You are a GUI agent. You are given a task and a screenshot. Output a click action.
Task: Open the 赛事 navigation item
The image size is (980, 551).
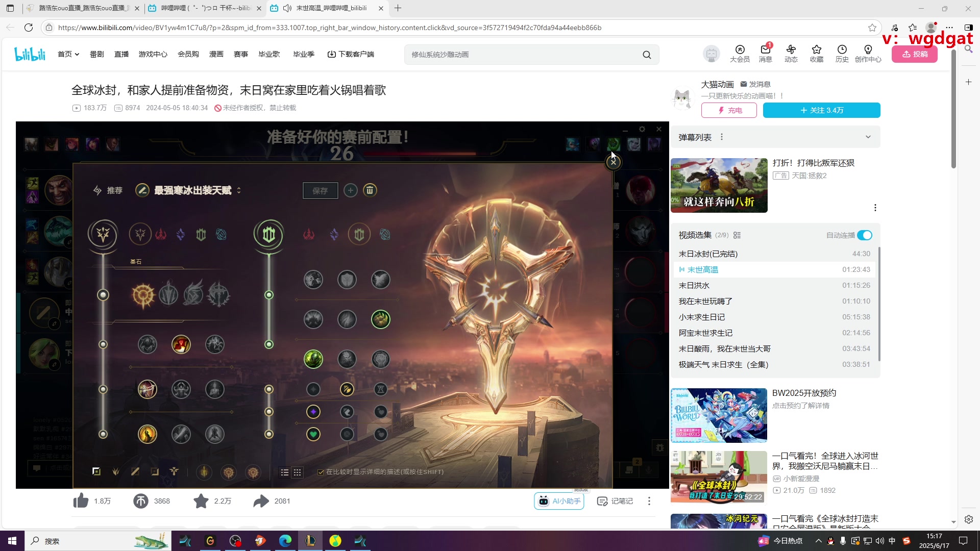click(x=240, y=54)
